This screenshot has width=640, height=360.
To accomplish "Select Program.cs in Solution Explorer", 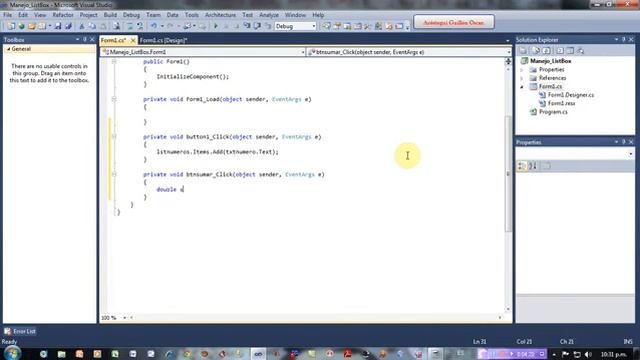I will coord(553,112).
